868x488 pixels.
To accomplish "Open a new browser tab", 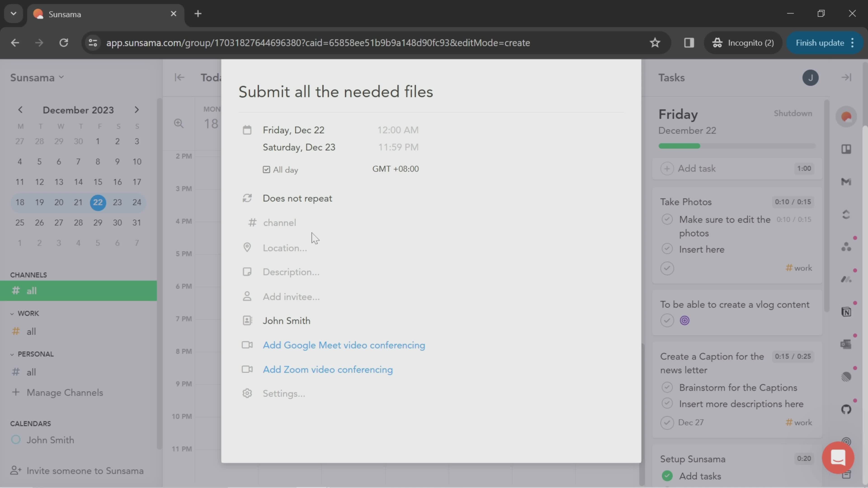I will click(198, 14).
